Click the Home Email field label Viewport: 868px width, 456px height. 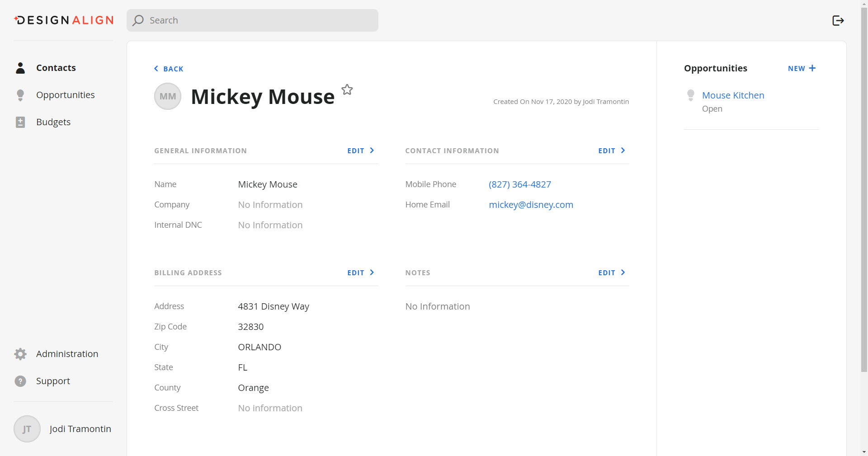point(428,205)
